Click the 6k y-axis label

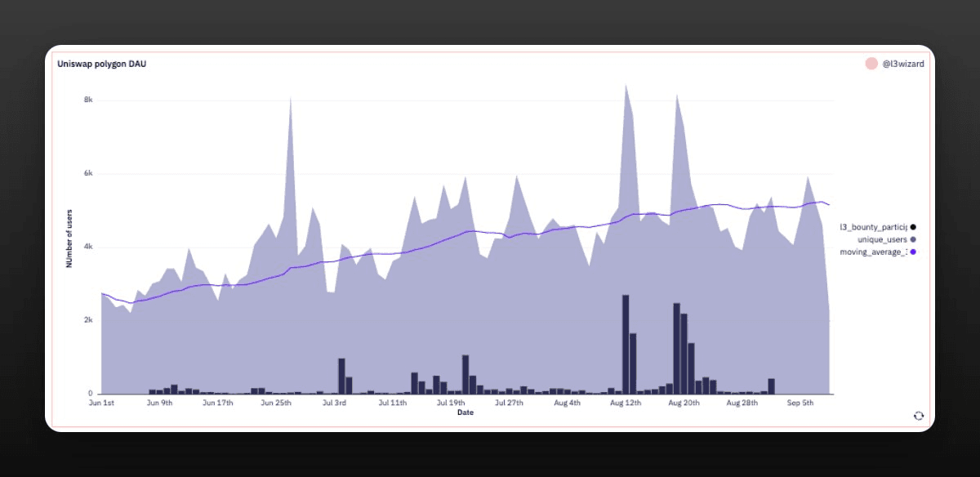(x=89, y=173)
